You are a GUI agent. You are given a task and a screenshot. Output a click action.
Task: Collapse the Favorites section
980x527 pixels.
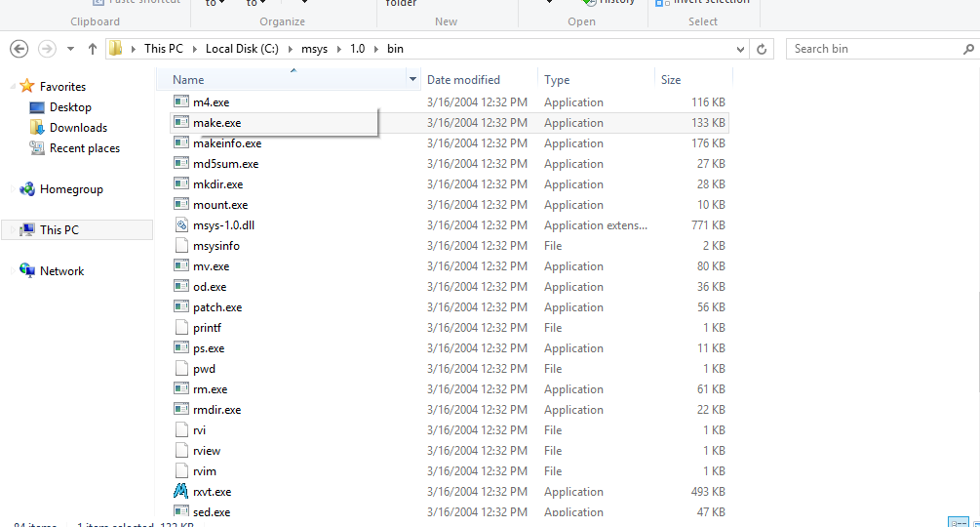[x=10, y=87]
